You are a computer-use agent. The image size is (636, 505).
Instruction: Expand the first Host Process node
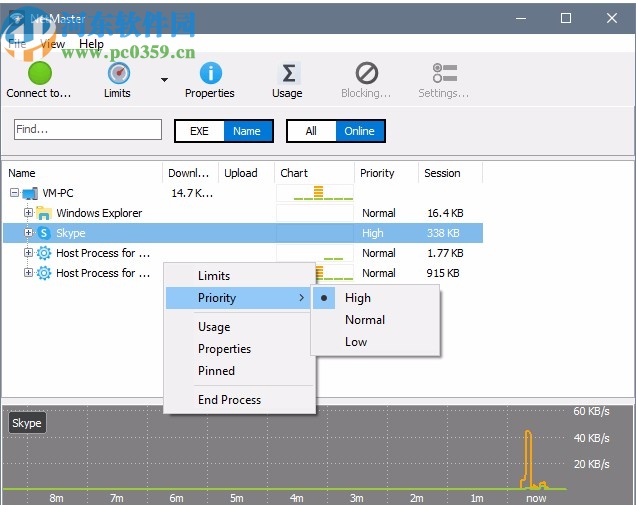pos(28,252)
